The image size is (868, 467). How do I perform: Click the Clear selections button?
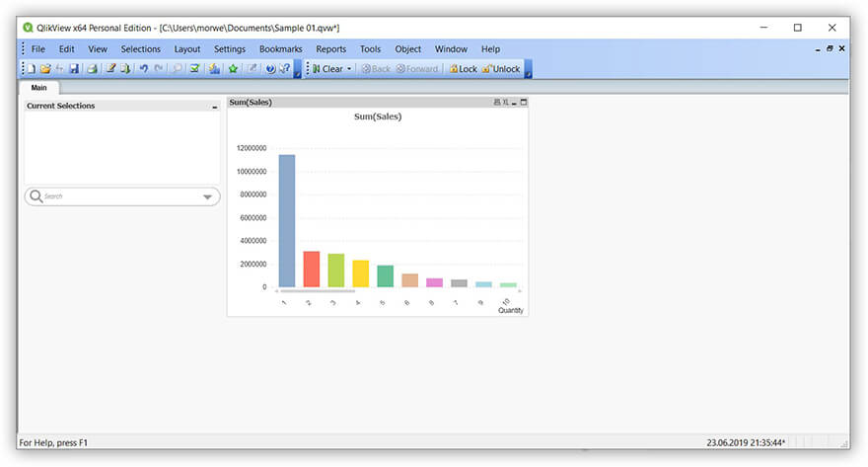pyautogui.click(x=327, y=69)
